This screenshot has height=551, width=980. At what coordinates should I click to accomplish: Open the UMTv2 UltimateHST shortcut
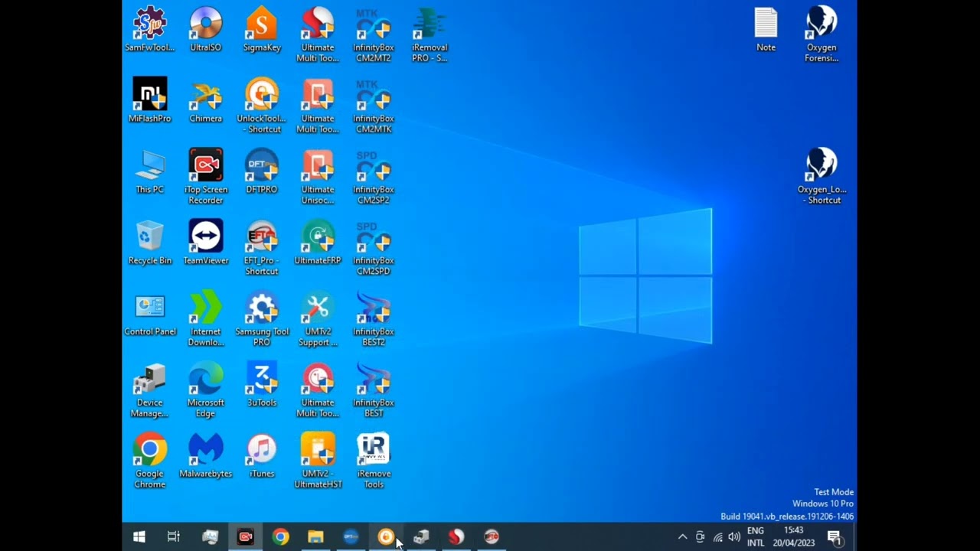coord(318,461)
